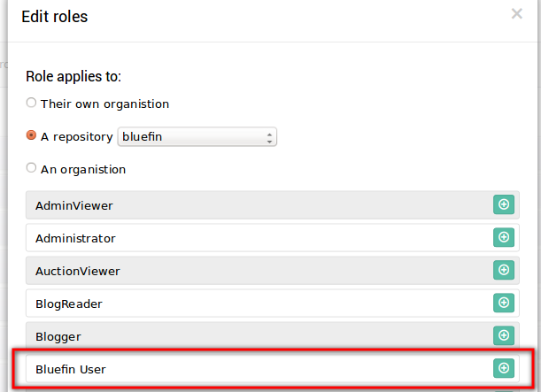Open the bluefin repository dropdown
The image size is (541, 392).
pos(197,137)
